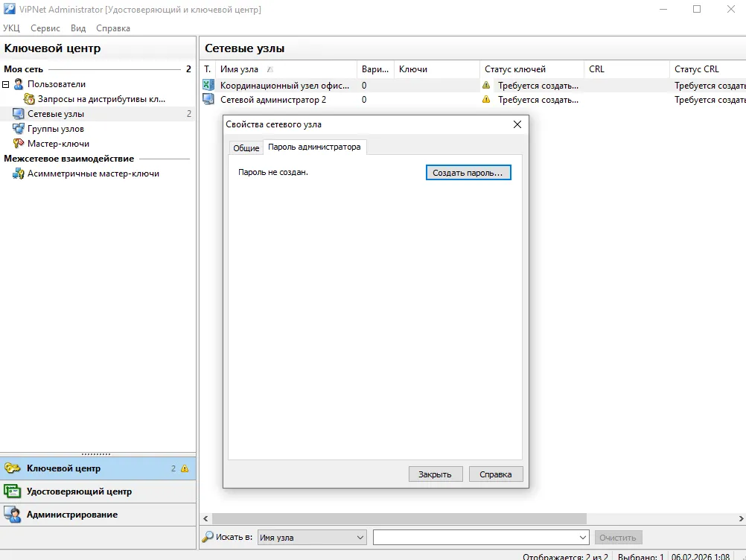Screen dimensions: 746x560
Task: Click the horizontal scrollbar right arrow
Action: (x=741, y=518)
